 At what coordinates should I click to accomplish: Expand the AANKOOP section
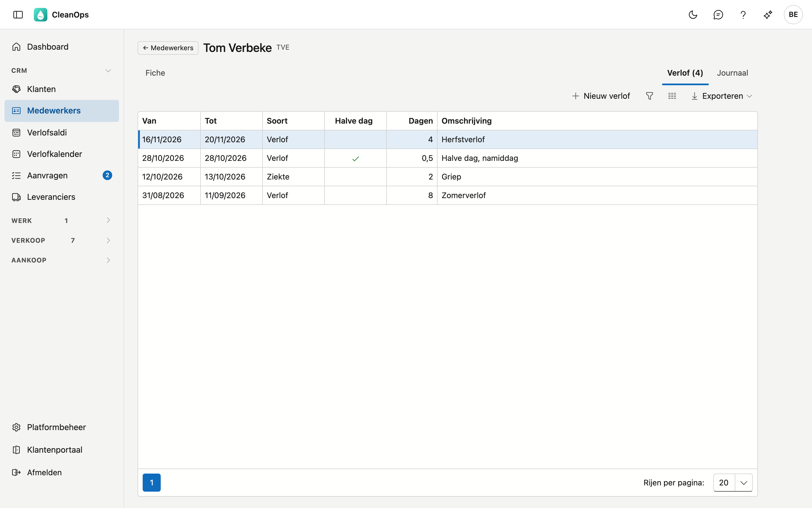tap(62, 260)
